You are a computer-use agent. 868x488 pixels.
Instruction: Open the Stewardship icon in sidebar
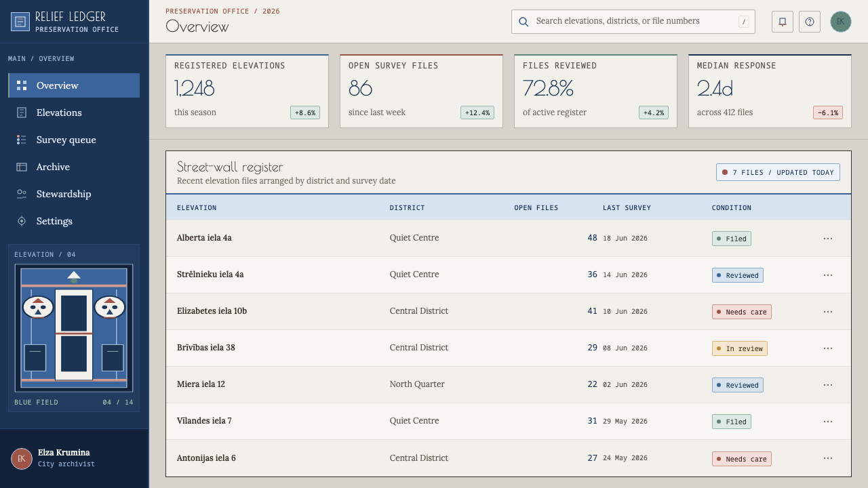[x=22, y=194]
